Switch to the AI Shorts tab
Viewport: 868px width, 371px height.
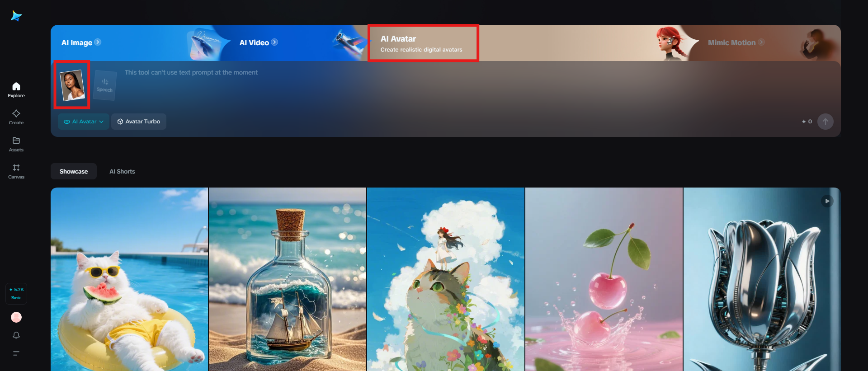point(122,171)
